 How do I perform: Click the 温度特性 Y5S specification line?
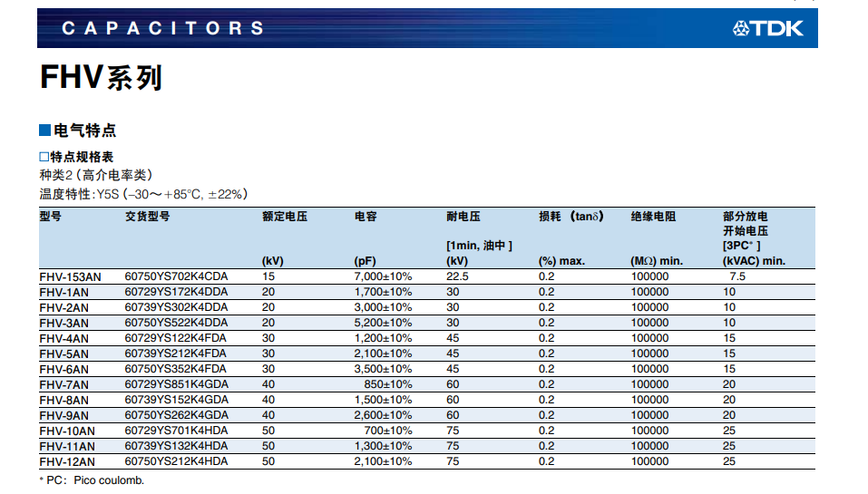pos(142,194)
